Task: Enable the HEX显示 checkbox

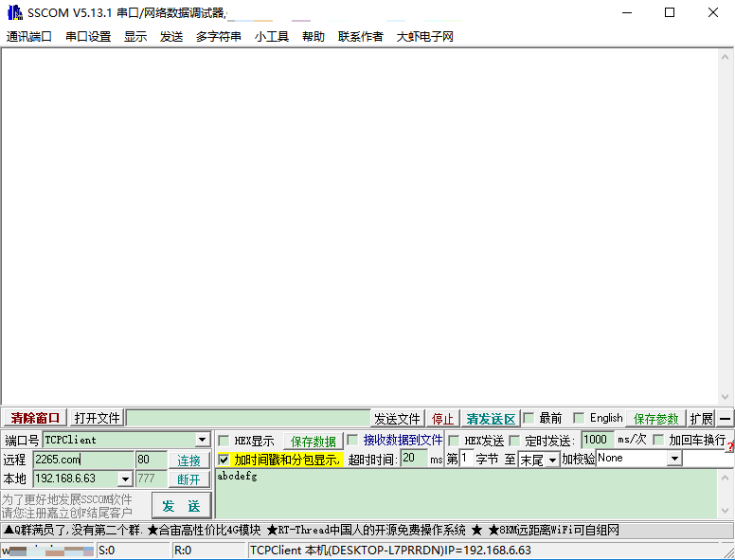Action: tap(224, 441)
